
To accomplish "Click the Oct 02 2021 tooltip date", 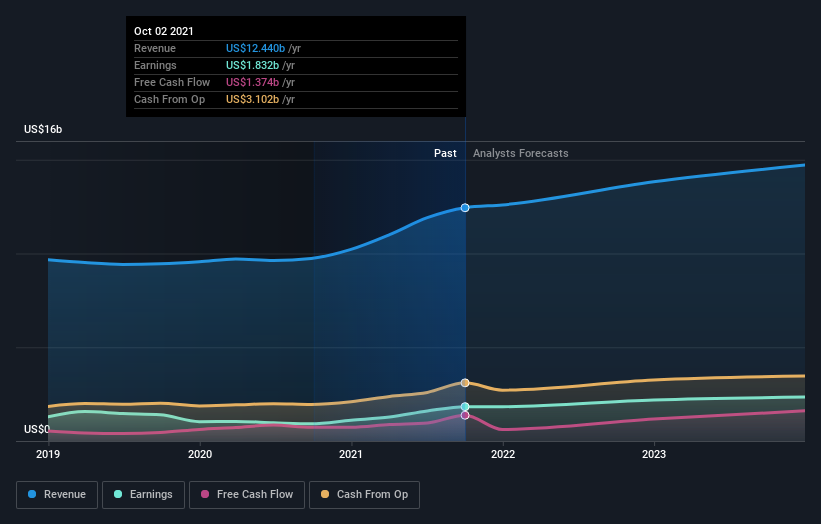I will tap(164, 31).
